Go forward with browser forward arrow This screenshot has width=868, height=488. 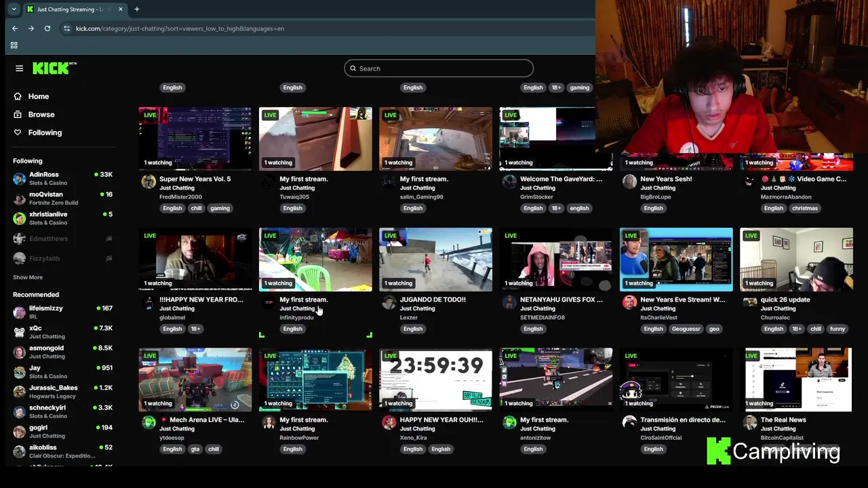[x=31, y=28]
